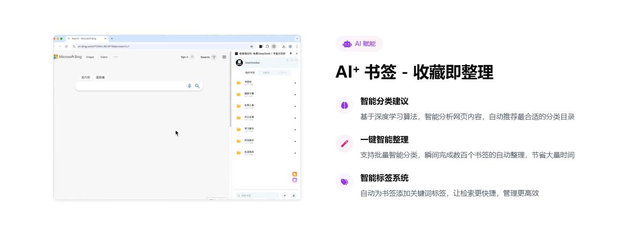This screenshot has height=239, width=644.
Task: Expand the 实用工具 folder arrow
Action: click(295, 106)
